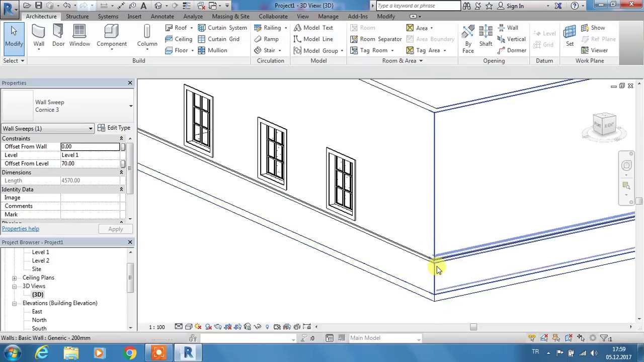Toggle Select Elements By Face in status bar
The image size is (644, 362).
[x=569, y=338]
